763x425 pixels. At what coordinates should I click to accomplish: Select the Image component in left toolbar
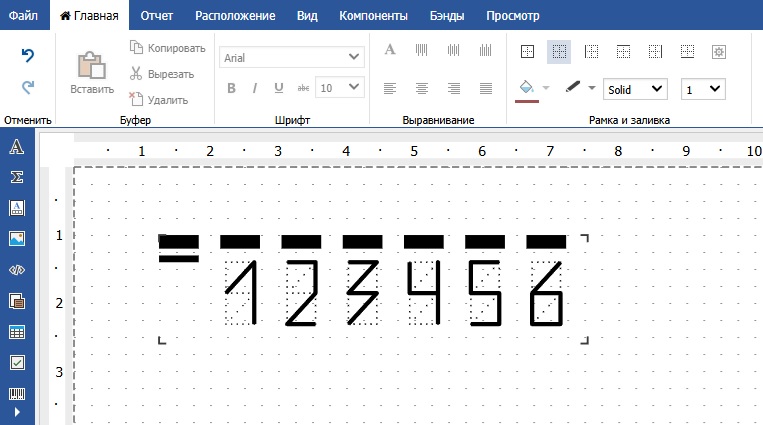pos(17,239)
